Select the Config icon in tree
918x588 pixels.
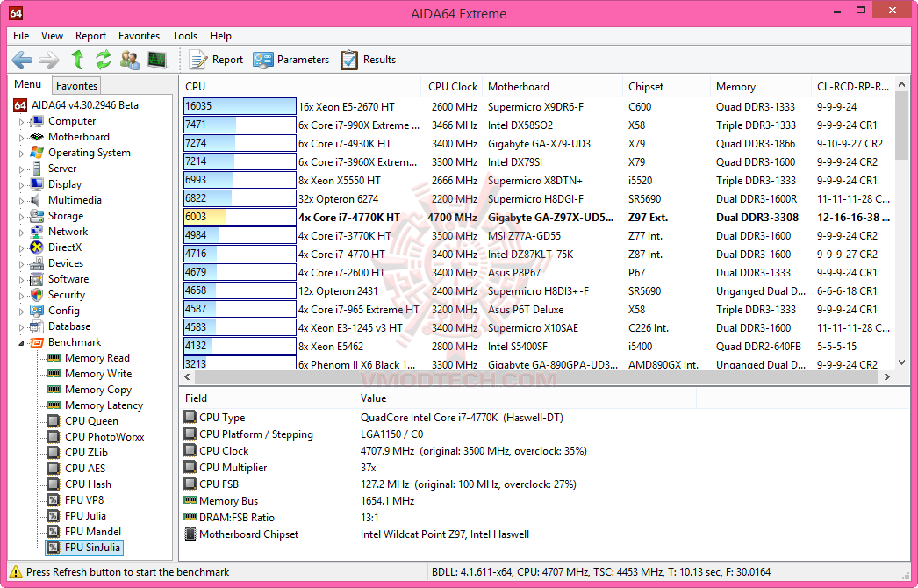point(36,311)
